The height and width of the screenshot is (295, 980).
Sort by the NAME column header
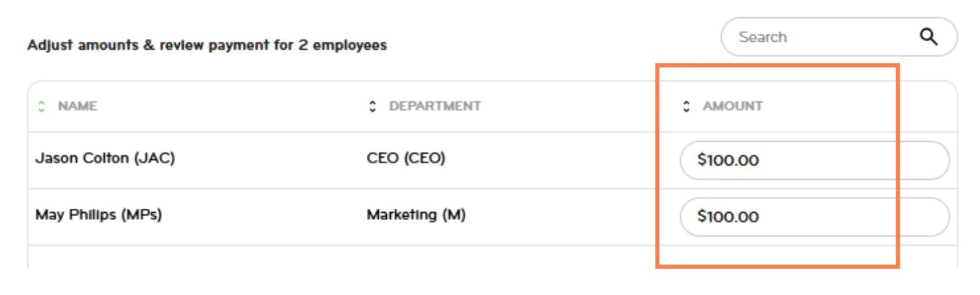(78, 106)
